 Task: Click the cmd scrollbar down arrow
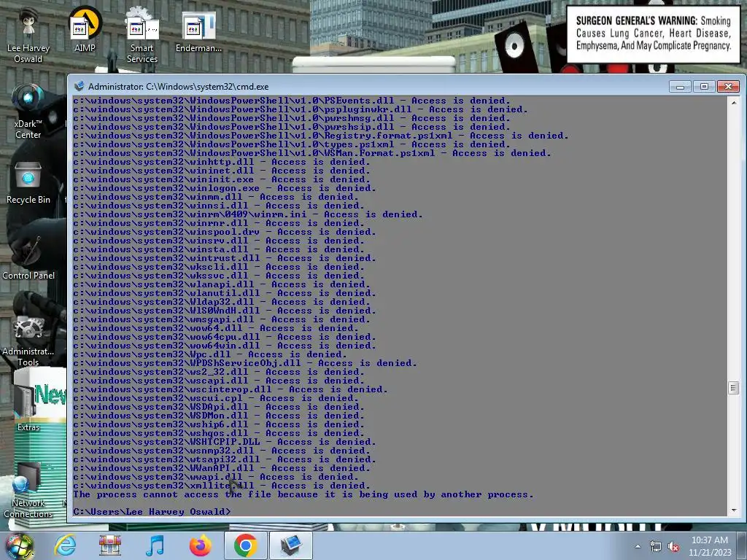click(734, 510)
